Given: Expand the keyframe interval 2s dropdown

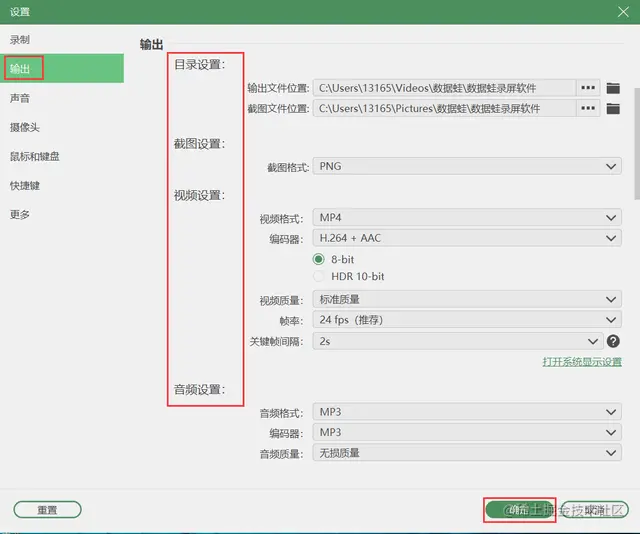Looking at the screenshot, I should click(x=458, y=341).
